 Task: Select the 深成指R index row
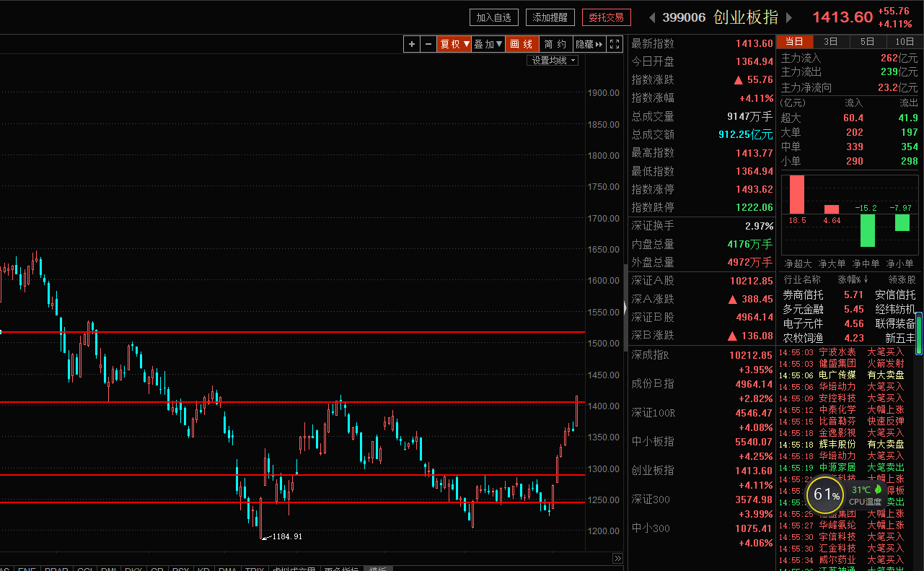[703, 362]
